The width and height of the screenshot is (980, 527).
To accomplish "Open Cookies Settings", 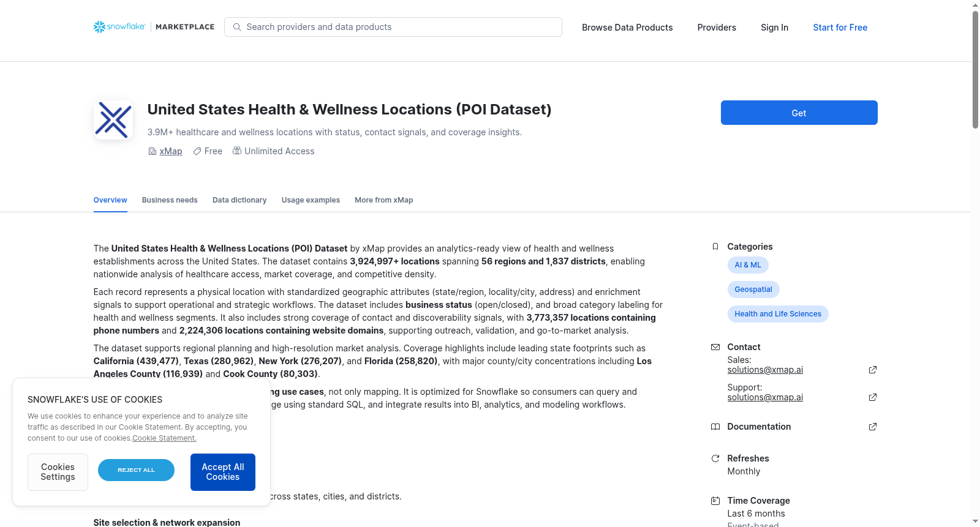I will (x=58, y=472).
